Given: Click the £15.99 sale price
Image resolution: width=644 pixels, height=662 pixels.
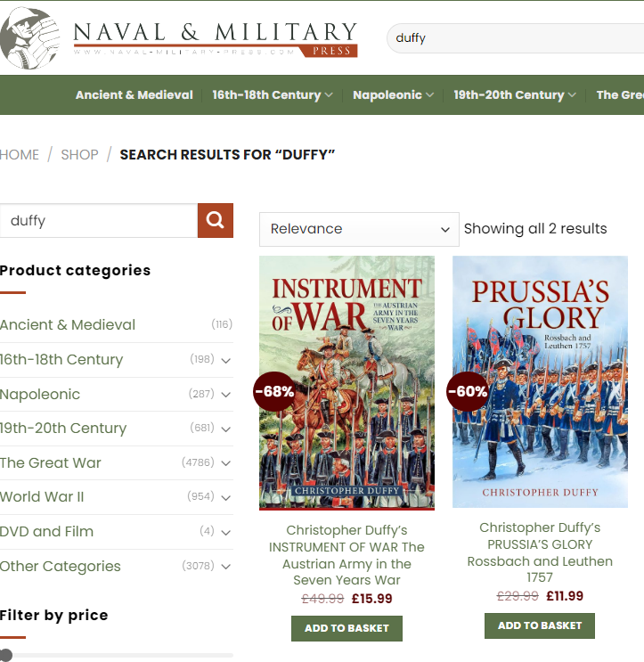Looking at the screenshot, I should [x=371, y=599].
